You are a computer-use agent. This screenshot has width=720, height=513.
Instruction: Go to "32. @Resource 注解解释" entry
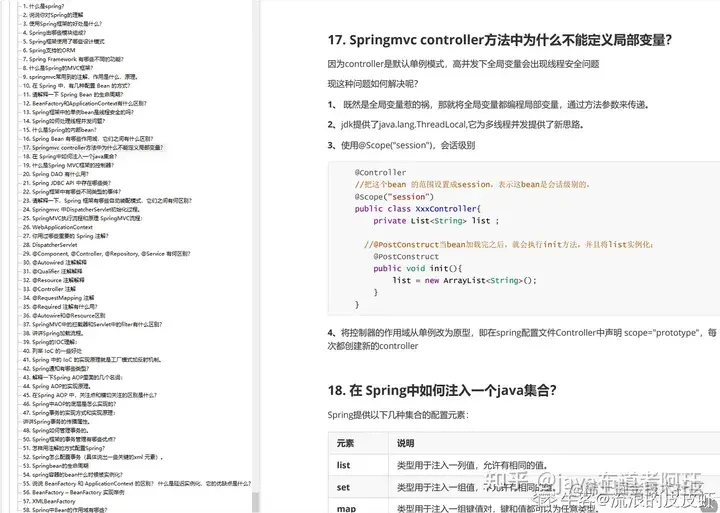pos(54,280)
